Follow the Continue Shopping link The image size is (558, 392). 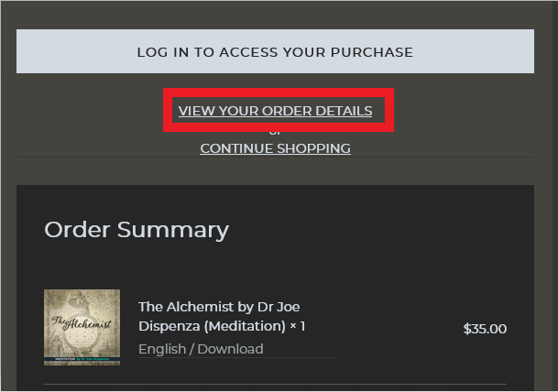tap(275, 148)
